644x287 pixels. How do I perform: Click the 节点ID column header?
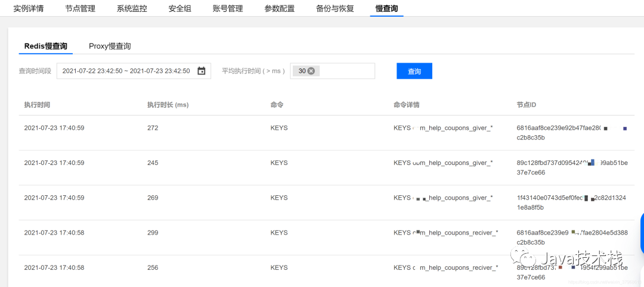526,105
